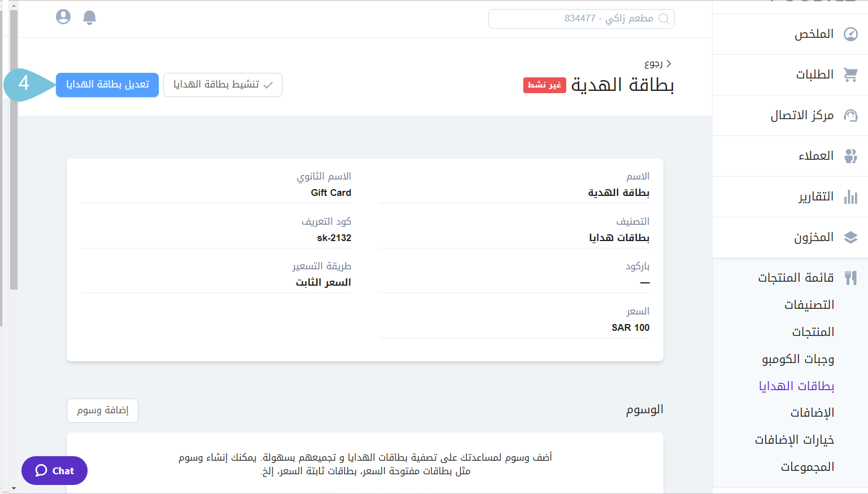Click the chat bubble icon

point(41,470)
